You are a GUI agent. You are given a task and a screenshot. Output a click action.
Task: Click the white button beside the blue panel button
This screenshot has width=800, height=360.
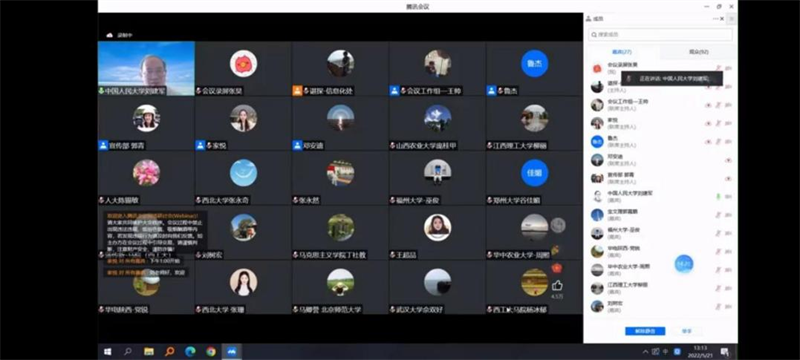tap(687, 331)
